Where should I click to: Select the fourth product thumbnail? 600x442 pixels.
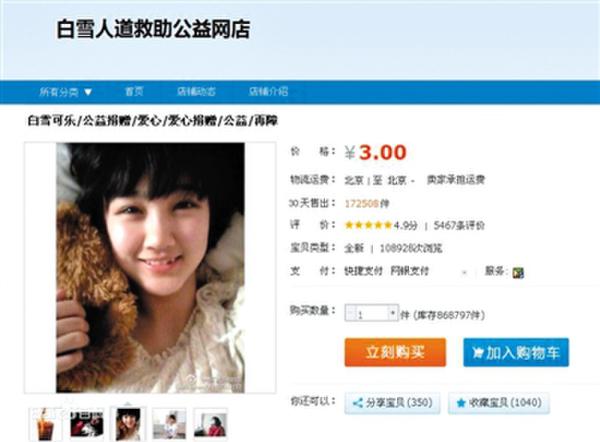click(x=169, y=424)
